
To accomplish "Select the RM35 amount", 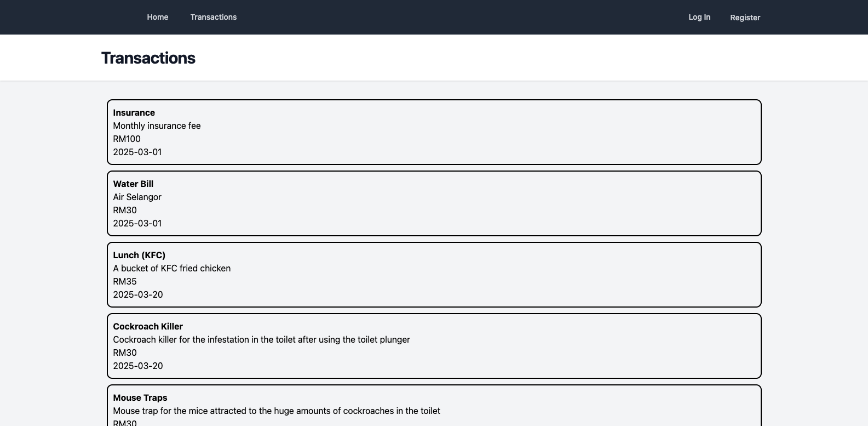I will point(125,281).
